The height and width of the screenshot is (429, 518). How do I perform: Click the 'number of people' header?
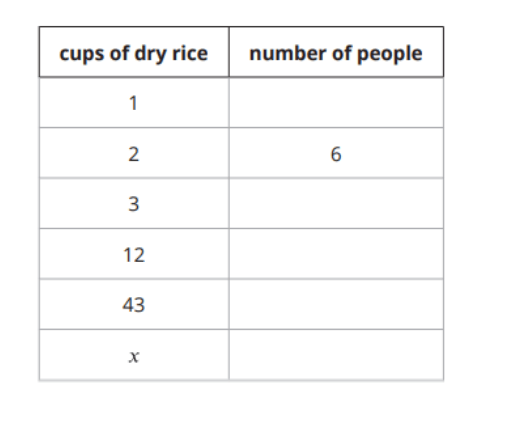336,52
